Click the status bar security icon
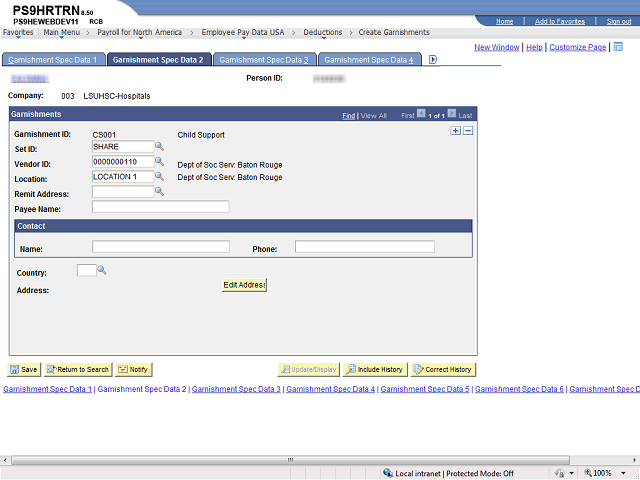The width and height of the screenshot is (640, 480). (x=560, y=473)
